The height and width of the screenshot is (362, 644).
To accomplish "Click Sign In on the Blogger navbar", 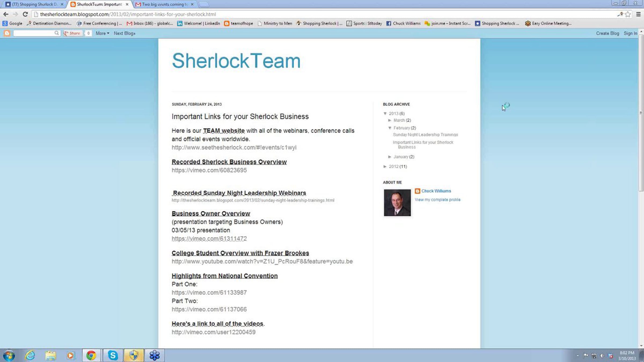I will point(630,33).
